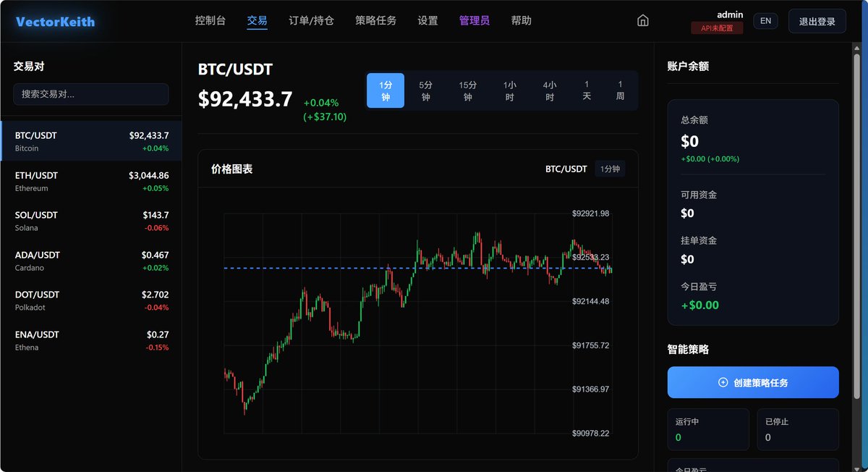Click the candlestick price chart
The image size is (868, 472).
coord(418,323)
